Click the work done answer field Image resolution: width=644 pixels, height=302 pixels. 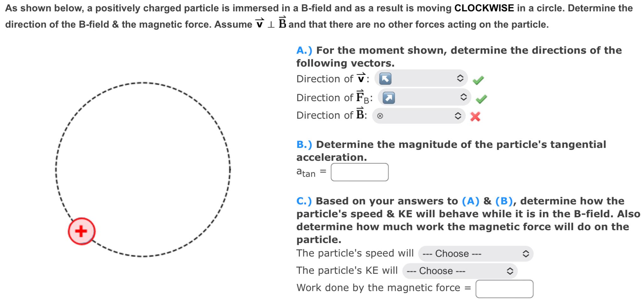pyautogui.click(x=505, y=288)
